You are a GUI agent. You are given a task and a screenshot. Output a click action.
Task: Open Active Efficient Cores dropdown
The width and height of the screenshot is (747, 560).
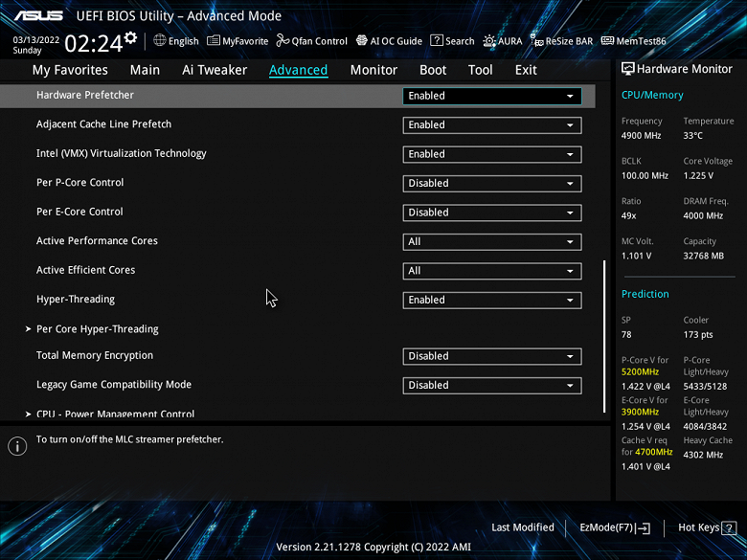(492, 271)
